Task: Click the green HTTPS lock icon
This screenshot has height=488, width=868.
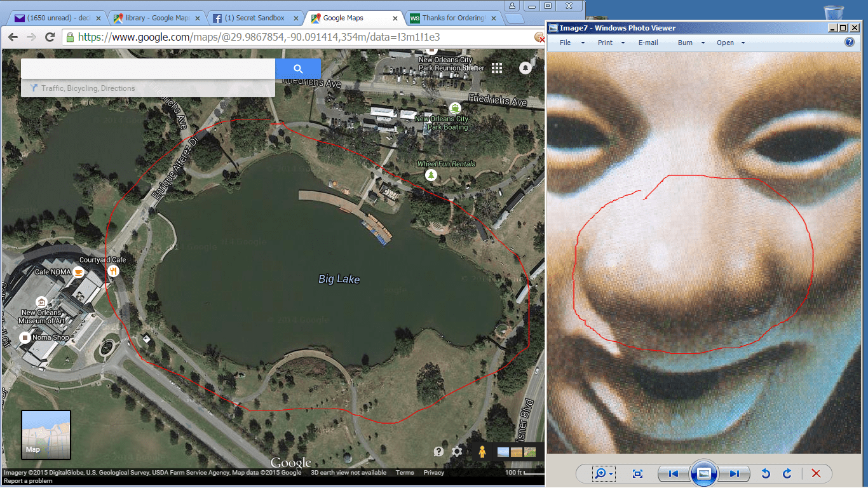Action: [x=69, y=37]
